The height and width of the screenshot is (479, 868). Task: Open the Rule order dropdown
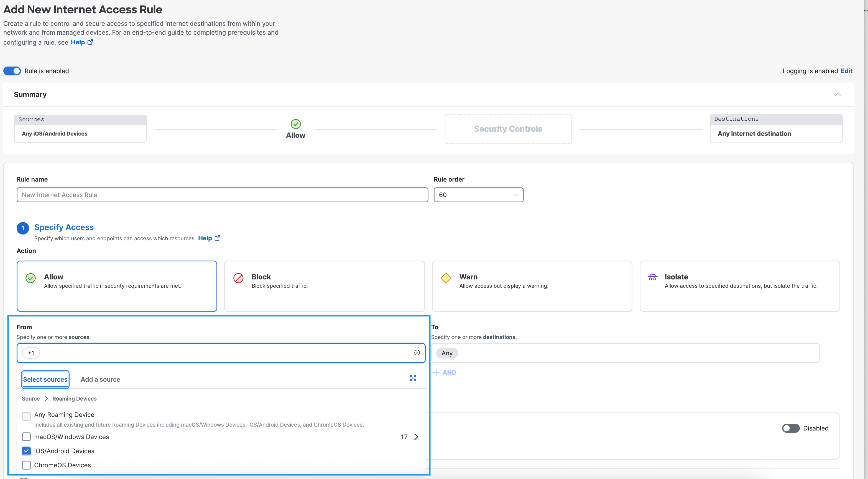pos(478,195)
